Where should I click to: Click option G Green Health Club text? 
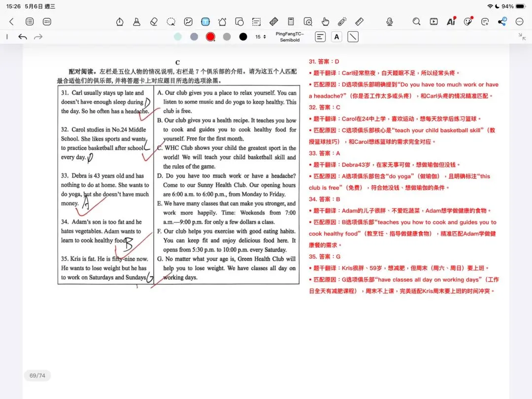[x=226, y=268]
